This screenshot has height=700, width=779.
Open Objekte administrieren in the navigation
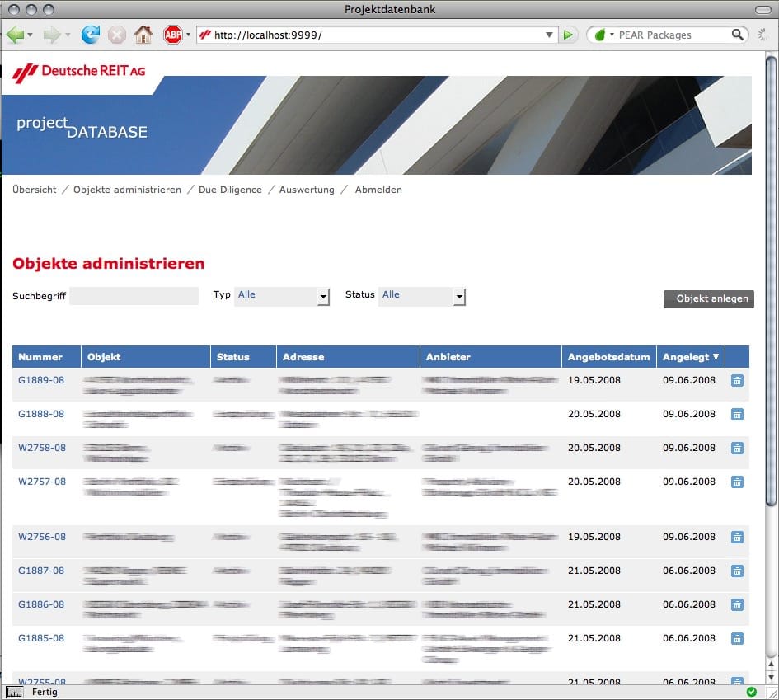[127, 190]
